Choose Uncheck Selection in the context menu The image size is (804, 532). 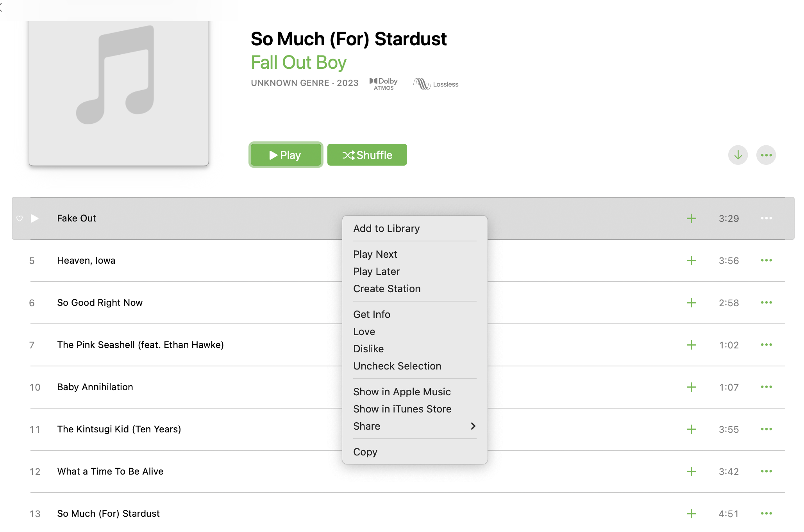tap(397, 366)
